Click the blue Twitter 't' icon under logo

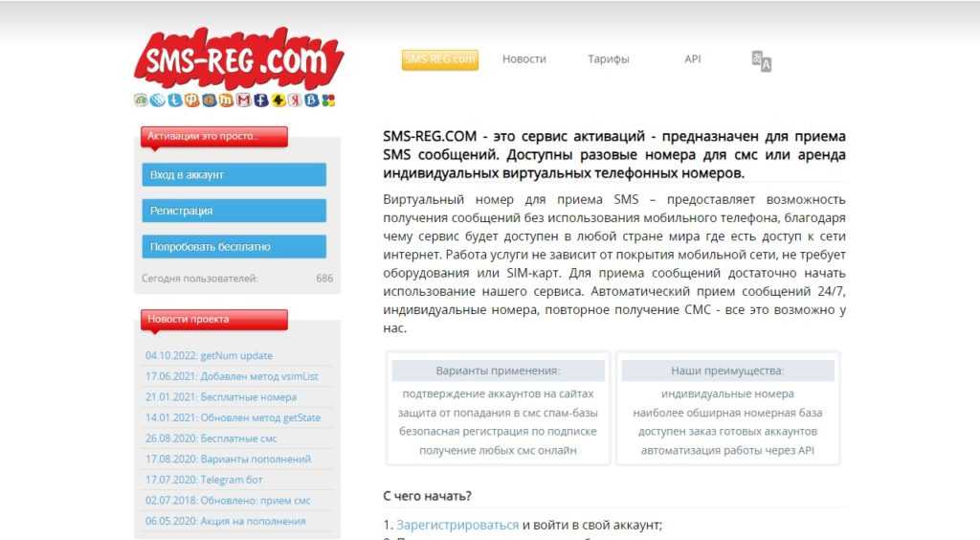click(175, 100)
